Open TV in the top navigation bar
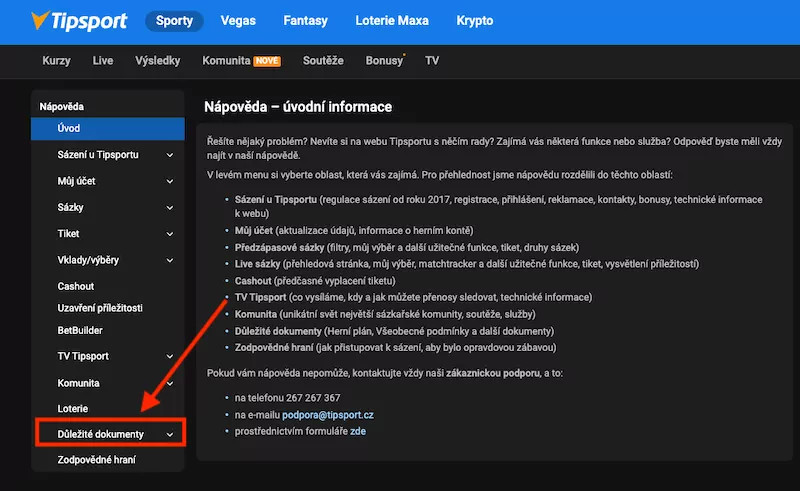This screenshot has height=491, width=800. coord(432,61)
